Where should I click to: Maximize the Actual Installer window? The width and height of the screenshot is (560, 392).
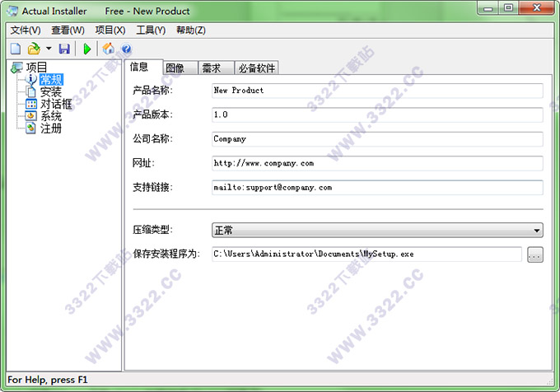[509, 8]
